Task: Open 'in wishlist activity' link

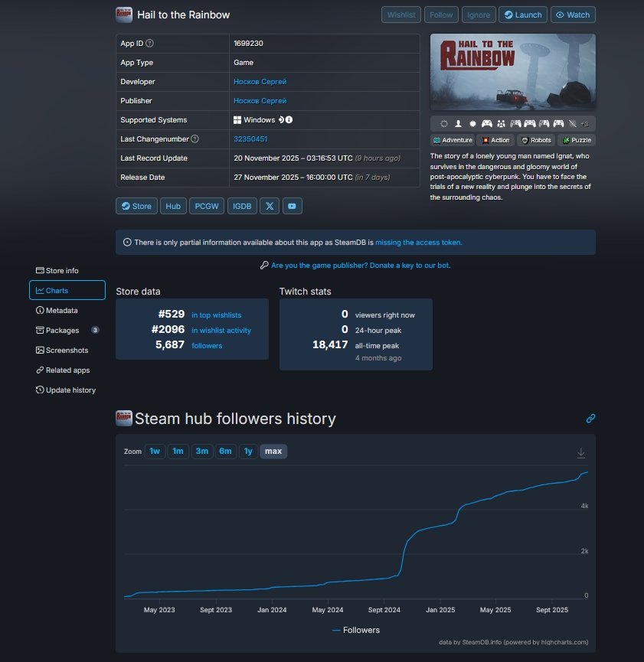Action: pos(221,330)
